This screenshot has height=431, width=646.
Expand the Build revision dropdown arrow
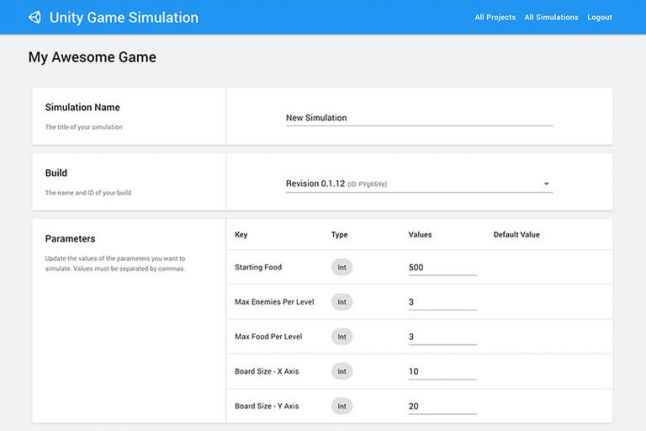click(x=547, y=184)
